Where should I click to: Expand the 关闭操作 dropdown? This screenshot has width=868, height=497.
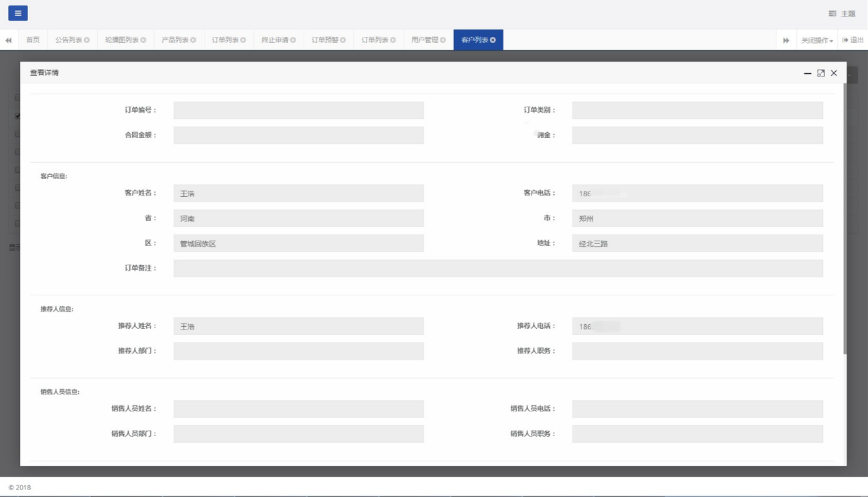point(817,40)
